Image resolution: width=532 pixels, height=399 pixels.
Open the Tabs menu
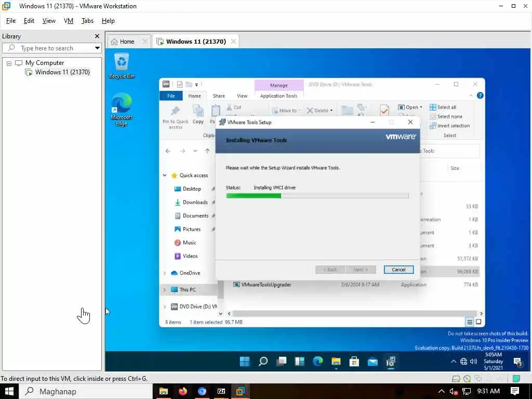[x=87, y=21]
